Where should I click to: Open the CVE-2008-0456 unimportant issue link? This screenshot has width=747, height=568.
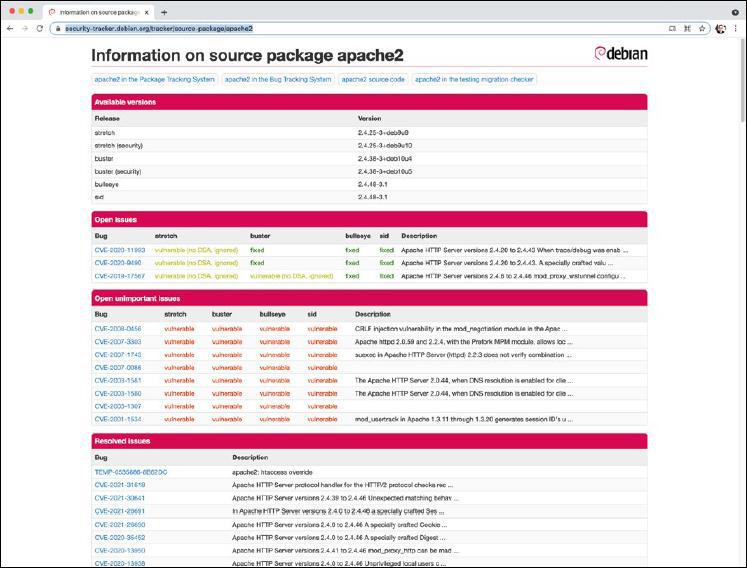[x=118, y=329]
